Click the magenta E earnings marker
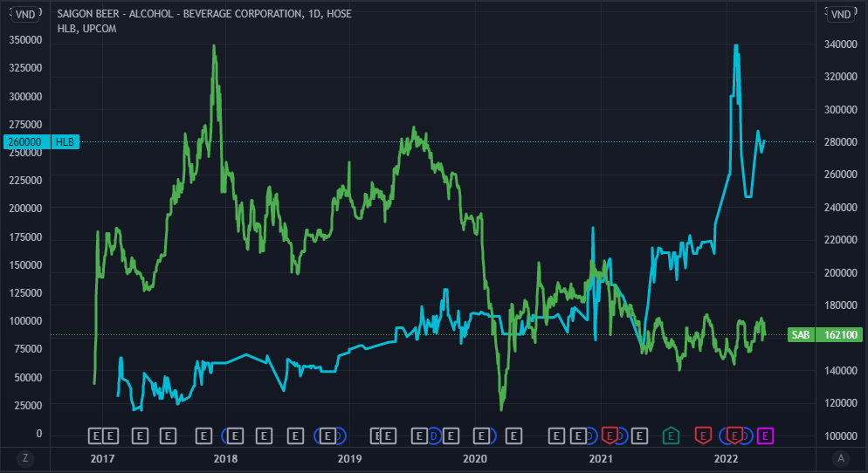Viewport: 868px width, 473px height. [765, 436]
